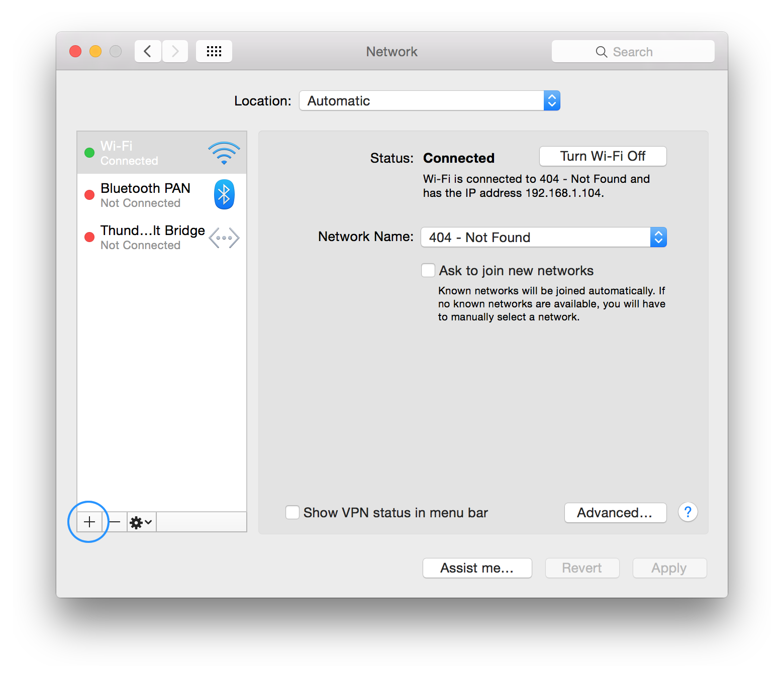The width and height of the screenshot is (784, 678).
Task: Minimize the window with yellow button
Action: (95, 51)
